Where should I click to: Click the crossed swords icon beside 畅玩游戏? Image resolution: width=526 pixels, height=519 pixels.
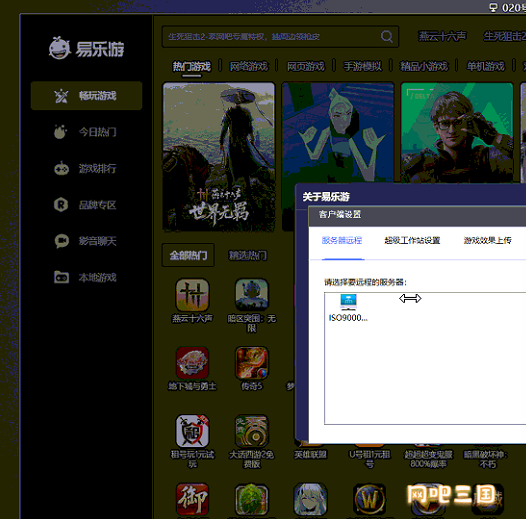click(61, 96)
